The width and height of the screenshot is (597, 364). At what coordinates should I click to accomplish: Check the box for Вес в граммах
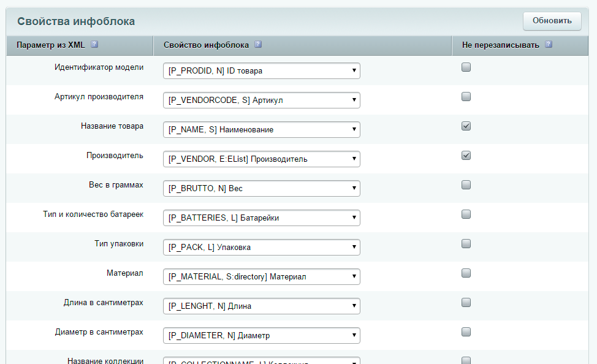[466, 185]
